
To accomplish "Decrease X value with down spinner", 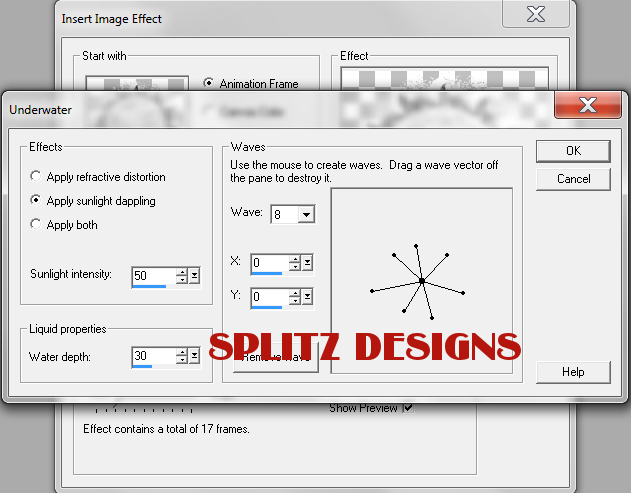I will 295,267.
